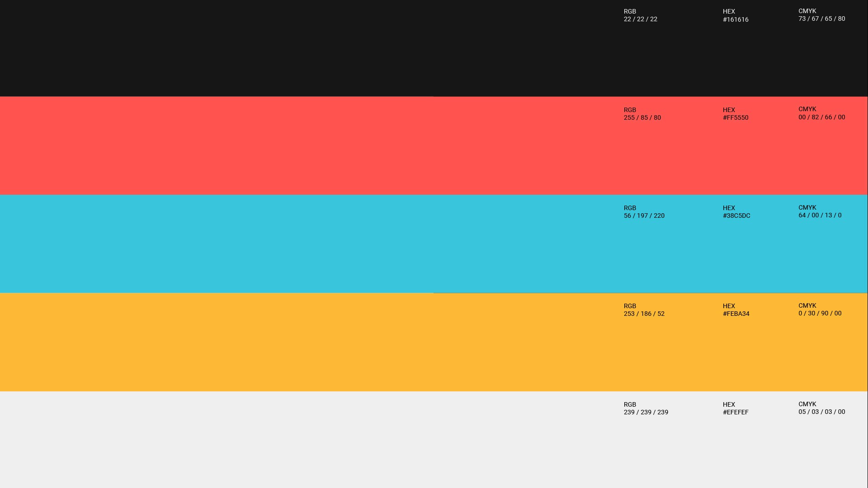Select the HEX code #FF5550 text

tap(735, 118)
